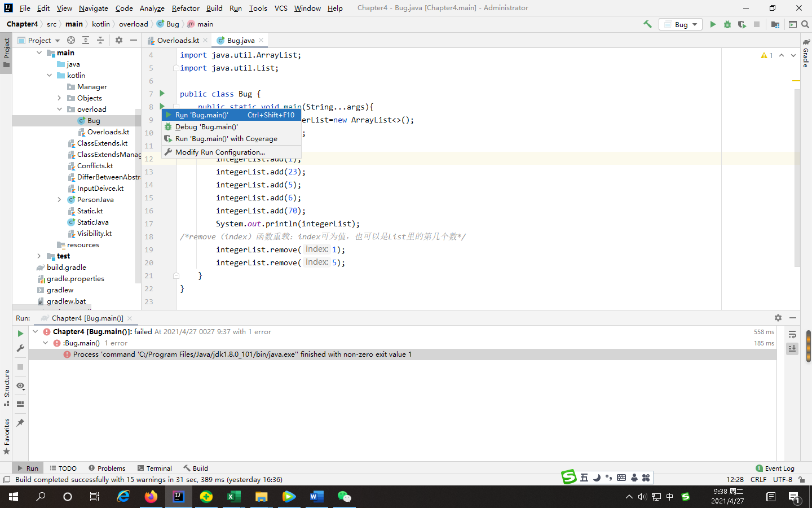Click Collapse All icon in Project panel header
Image resolution: width=812 pixels, height=508 pixels.
pyautogui.click(x=100, y=40)
